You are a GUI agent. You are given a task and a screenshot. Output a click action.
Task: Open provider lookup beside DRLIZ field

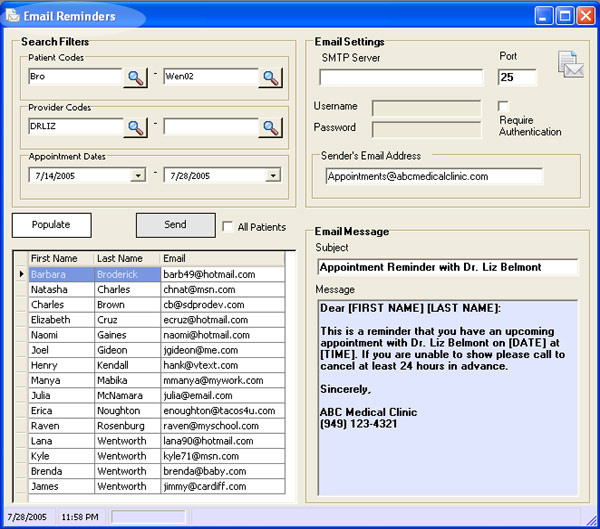(135, 127)
